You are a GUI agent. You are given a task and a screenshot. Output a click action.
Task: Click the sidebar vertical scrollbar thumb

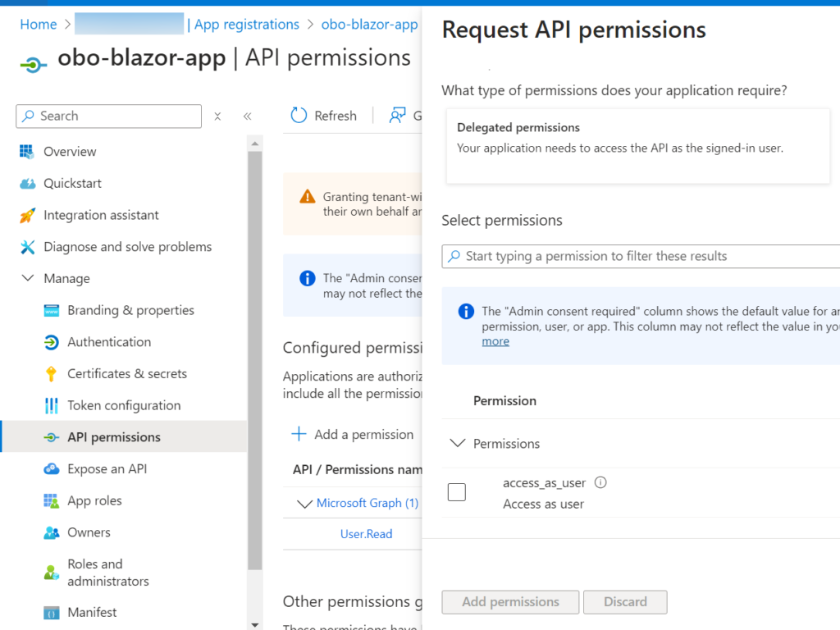[255, 361]
